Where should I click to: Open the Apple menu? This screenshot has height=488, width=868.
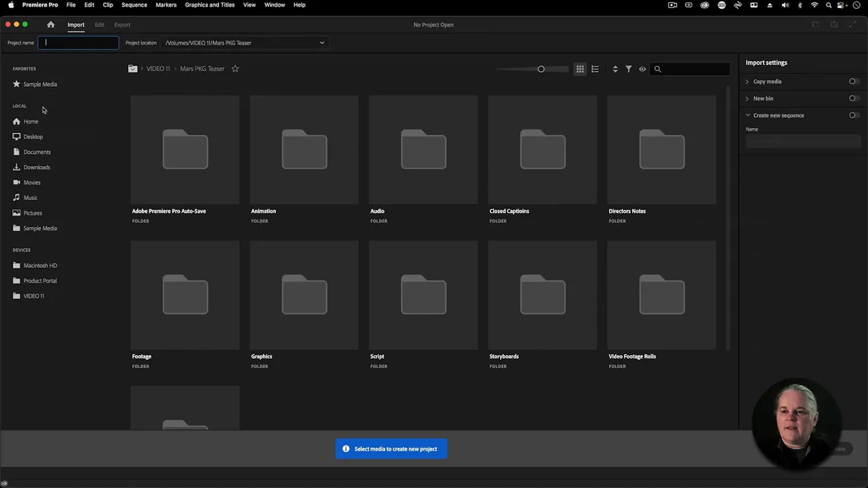click(11, 5)
